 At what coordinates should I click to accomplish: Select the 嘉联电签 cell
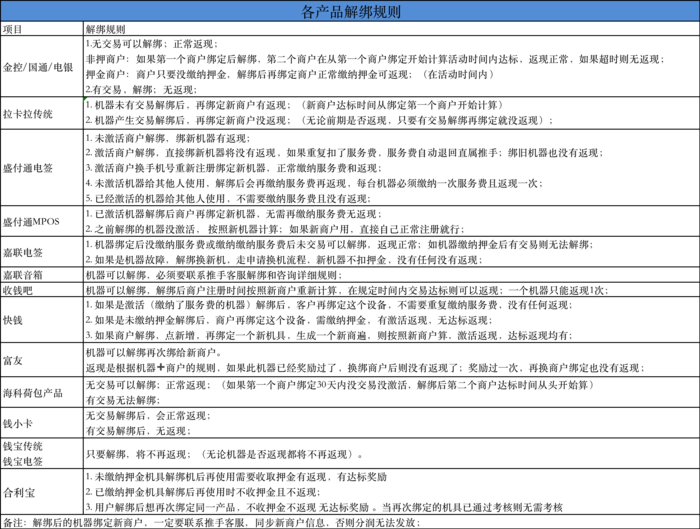point(42,252)
